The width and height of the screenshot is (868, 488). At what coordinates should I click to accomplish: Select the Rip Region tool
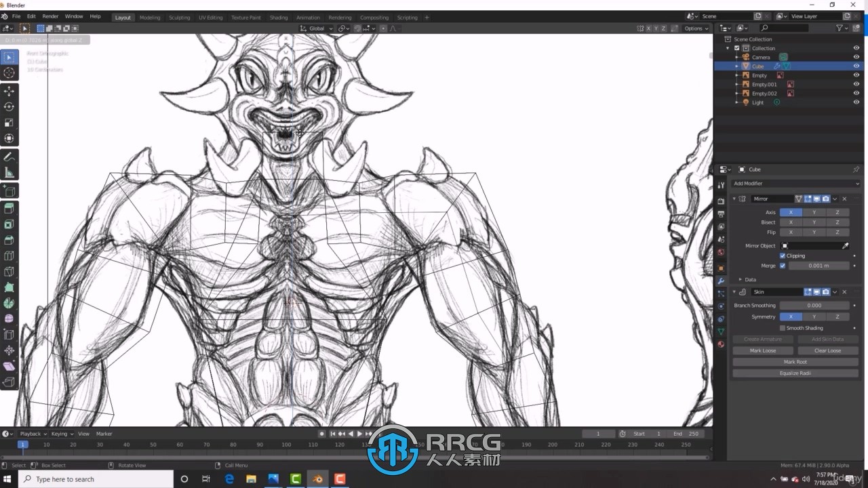[9, 382]
